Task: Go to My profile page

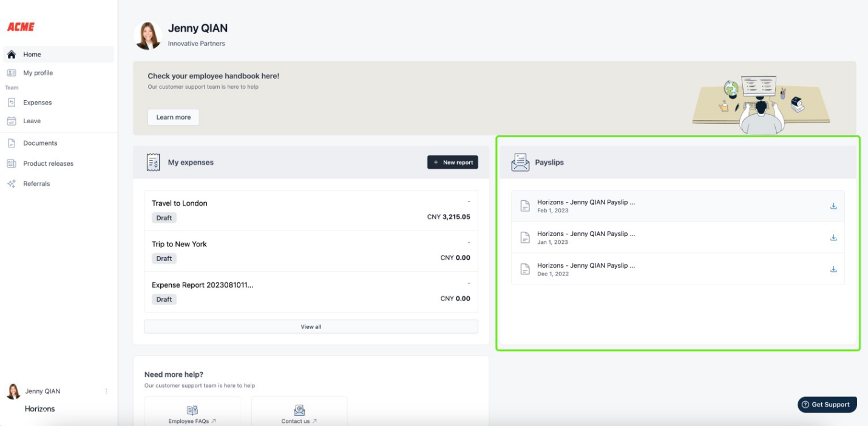Action: click(38, 73)
